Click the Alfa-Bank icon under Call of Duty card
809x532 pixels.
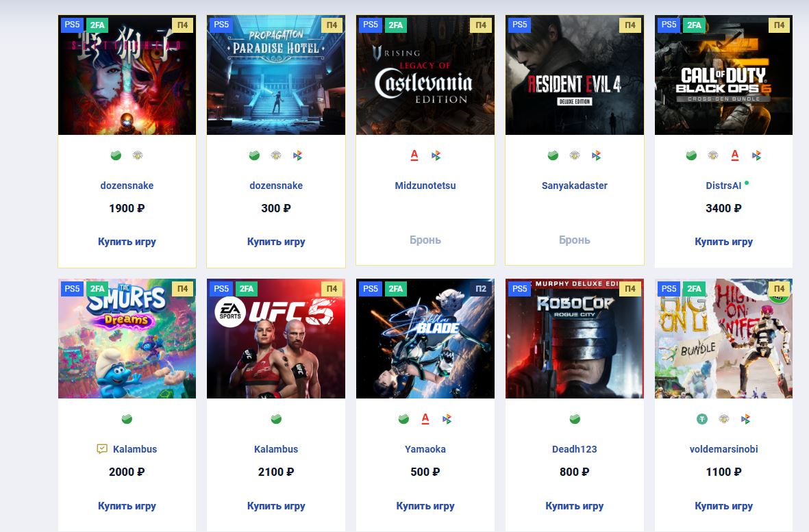[735, 155]
